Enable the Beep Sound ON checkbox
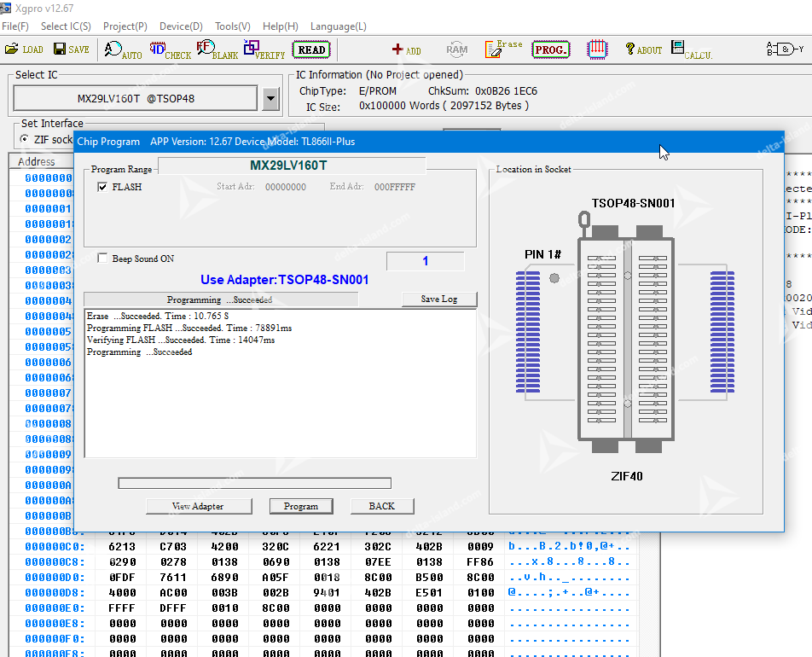The height and width of the screenshot is (657, 812). pos(102,258)
